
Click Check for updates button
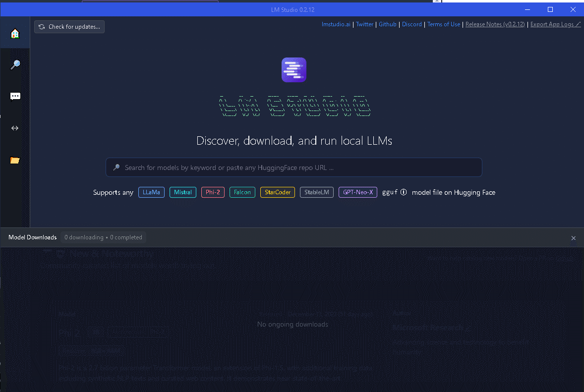69,27
